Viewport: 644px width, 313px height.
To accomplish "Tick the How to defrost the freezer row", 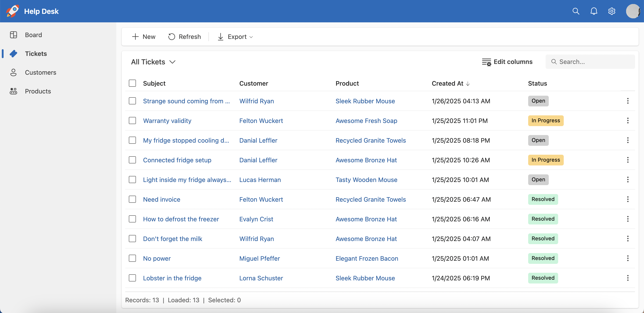I will click(x=132, y=219).
